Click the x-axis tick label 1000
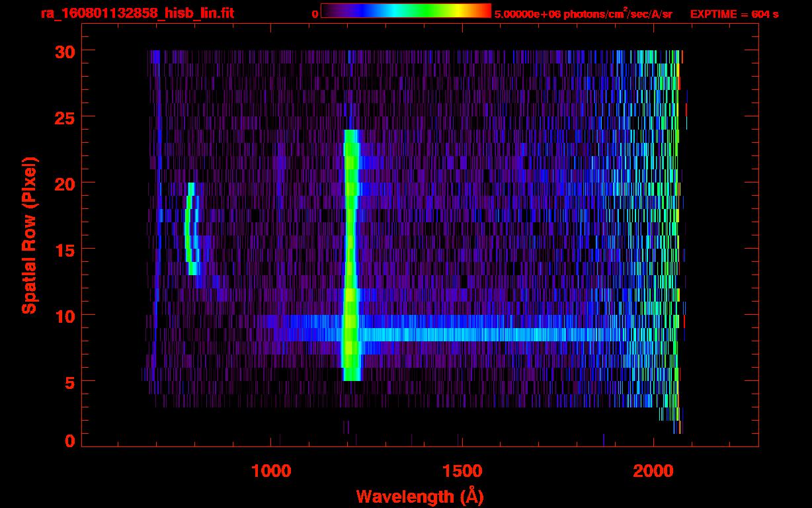Image resolution: width=812 pixels, height=508 pixels. tap(271, 471)
